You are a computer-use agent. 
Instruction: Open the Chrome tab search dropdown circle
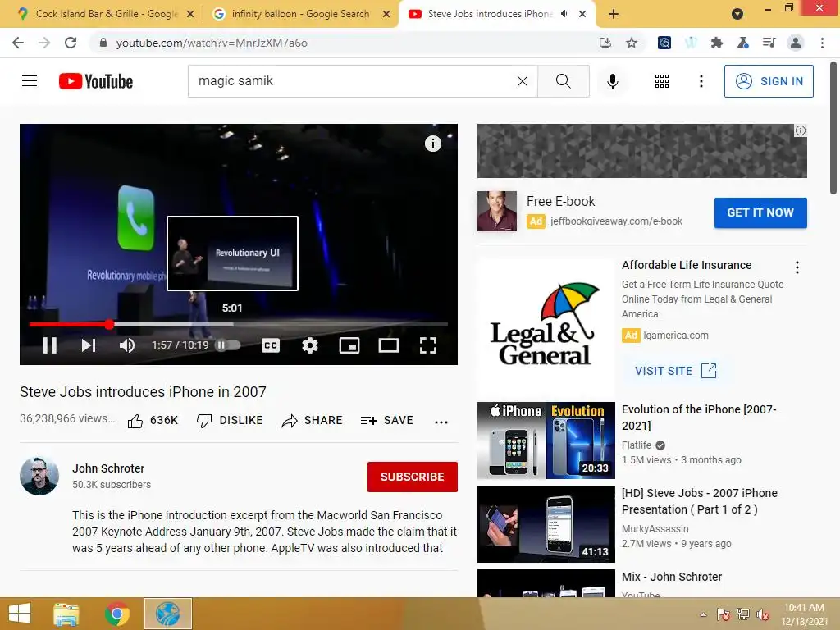tap(737, 15)
